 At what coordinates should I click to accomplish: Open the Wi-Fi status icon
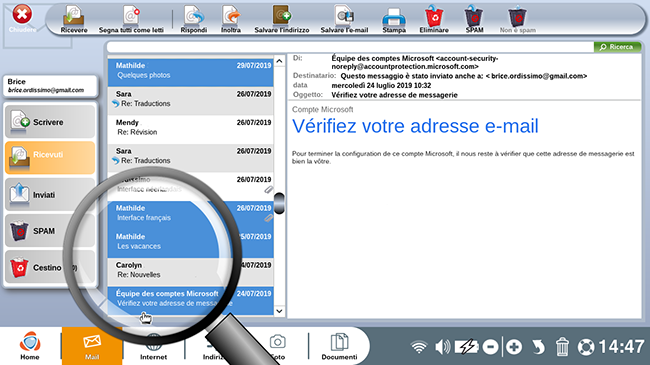[x=419, y=347]
